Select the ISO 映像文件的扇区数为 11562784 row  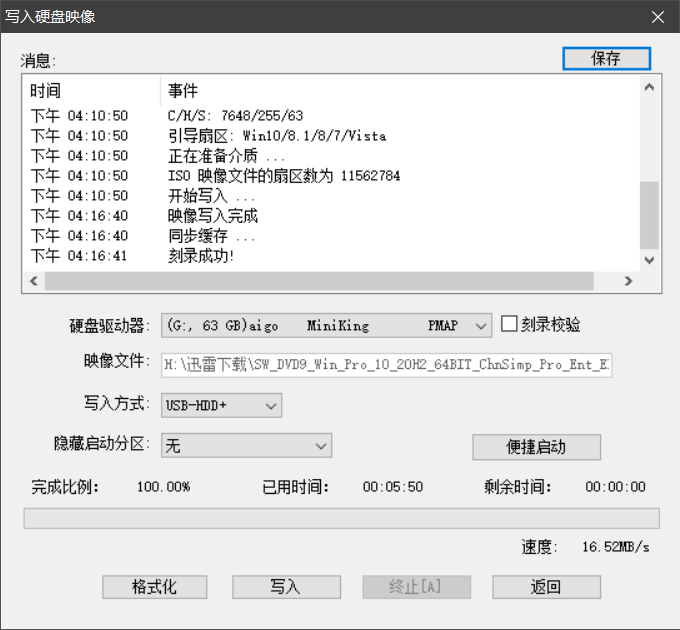330,176
